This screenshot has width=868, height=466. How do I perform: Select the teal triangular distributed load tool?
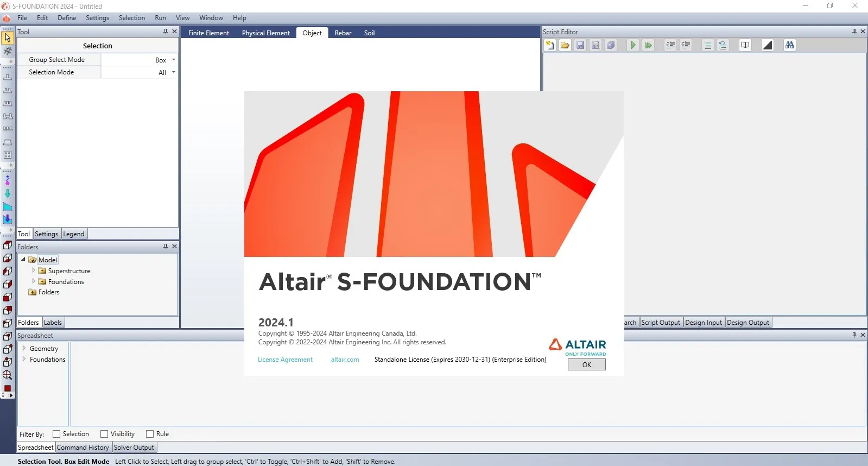8,206
